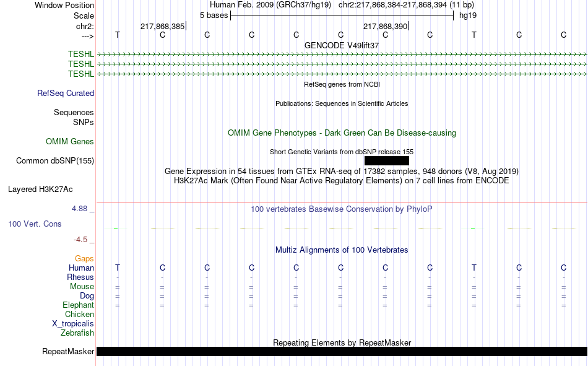Click the Rhesus alignment row label
588x366 pixels.
[80, 277]
